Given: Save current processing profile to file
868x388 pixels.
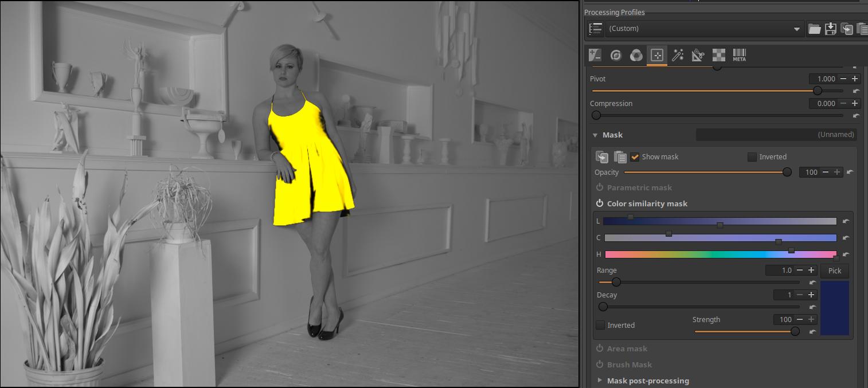Looking at the screenshot, I should coord(830,29).
